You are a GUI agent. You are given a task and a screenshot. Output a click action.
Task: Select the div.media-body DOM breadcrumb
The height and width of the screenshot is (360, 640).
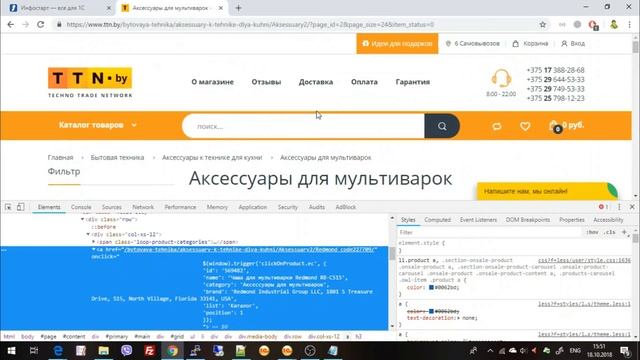point(258,337)
